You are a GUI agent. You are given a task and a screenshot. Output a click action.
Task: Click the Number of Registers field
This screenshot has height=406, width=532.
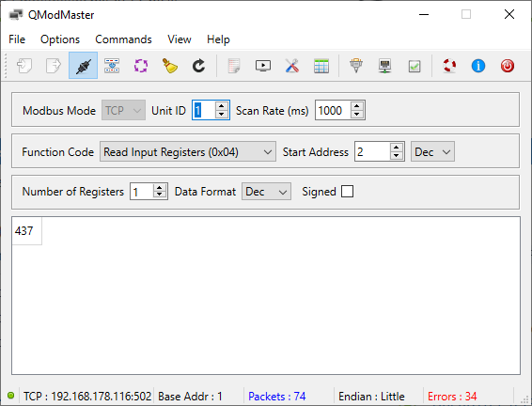[x=142, y=192]
